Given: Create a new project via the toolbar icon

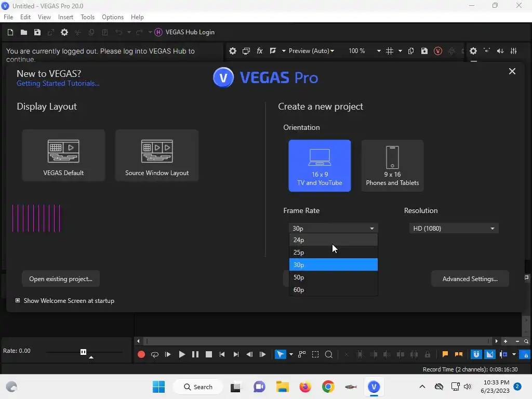Looking at the screenshot, I should [x=10, y=32].
